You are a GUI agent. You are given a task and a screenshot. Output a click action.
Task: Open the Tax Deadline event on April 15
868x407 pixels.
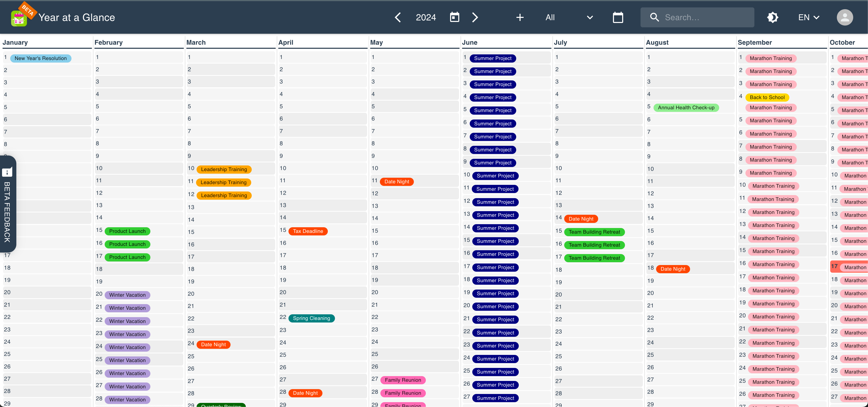tap(308, 231)
